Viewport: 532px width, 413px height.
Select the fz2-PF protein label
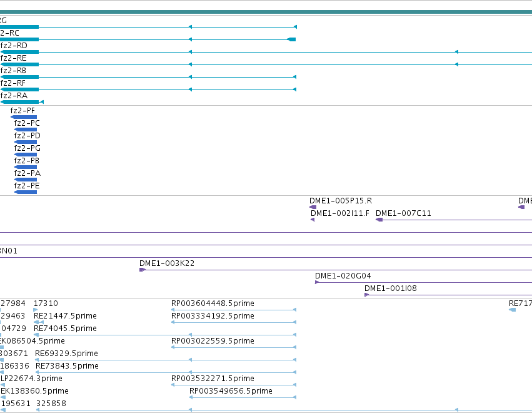point(23,111)
